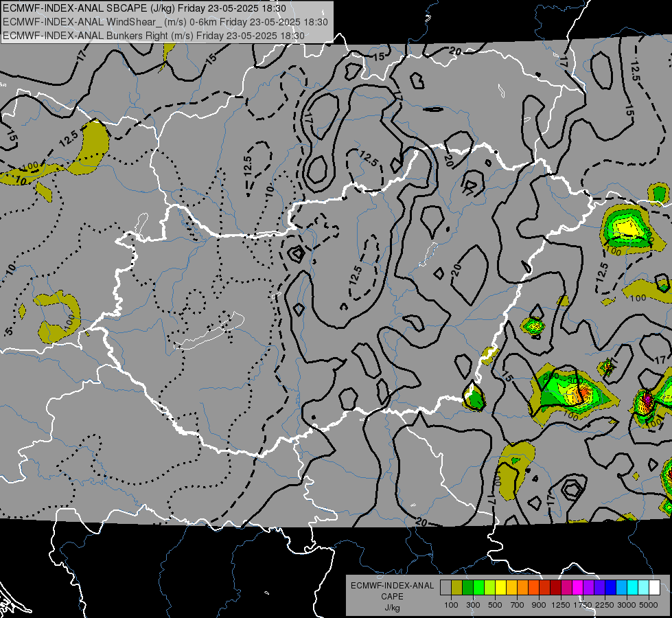Click the cyan swatch in the CAPE legend
The width and height of the screenshot is (672, 618).
(x=633, y=588)
